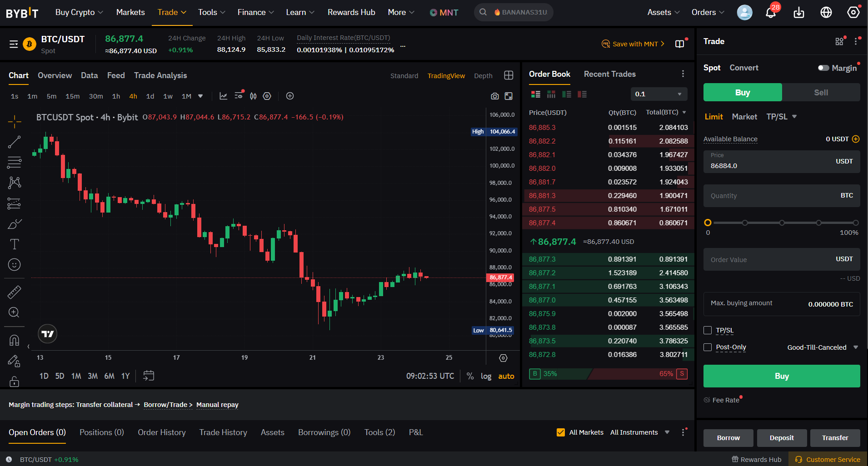868x466 pixels.
Task: Open fullscreen chart mode icon
Action: [509, 96]
